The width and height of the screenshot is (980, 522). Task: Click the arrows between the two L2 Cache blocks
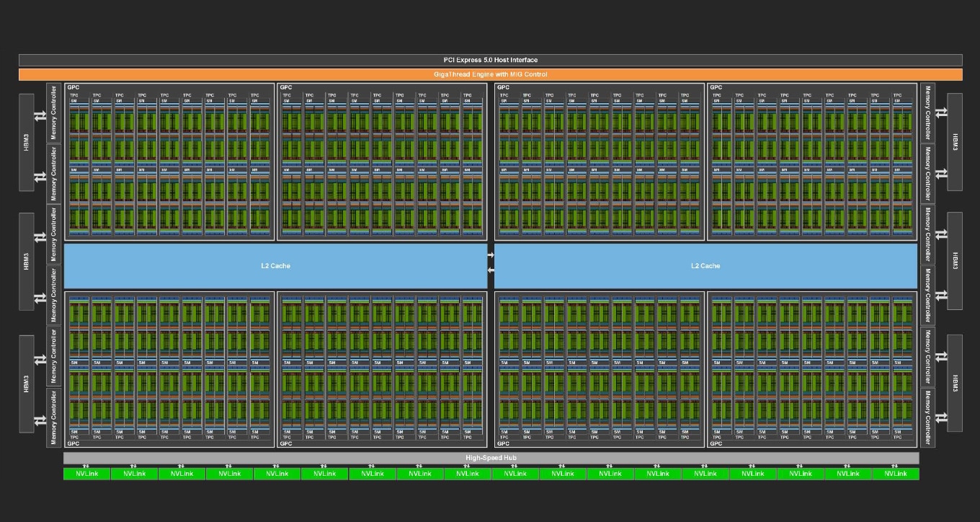(x=491, y=262)
